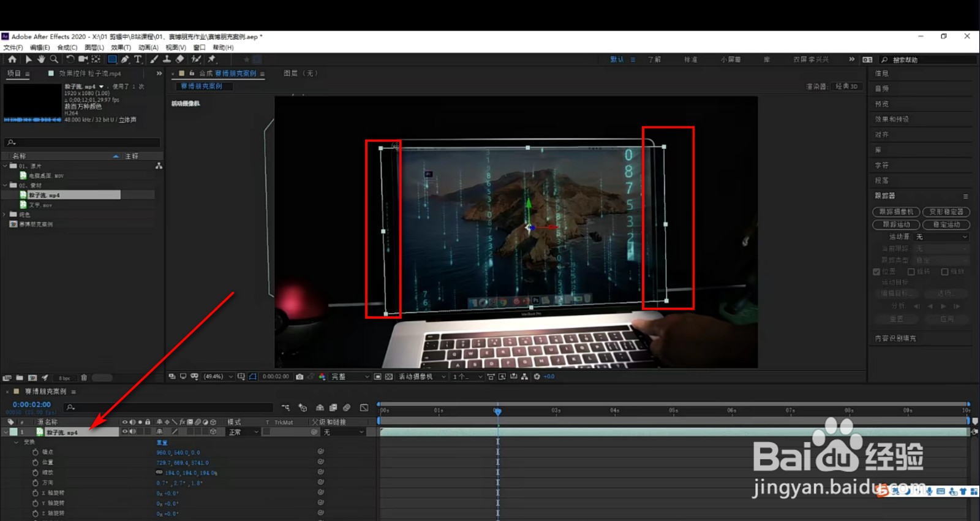Select the Type text tool
This screenshot has width=980, height=521.
pos(138,59)
